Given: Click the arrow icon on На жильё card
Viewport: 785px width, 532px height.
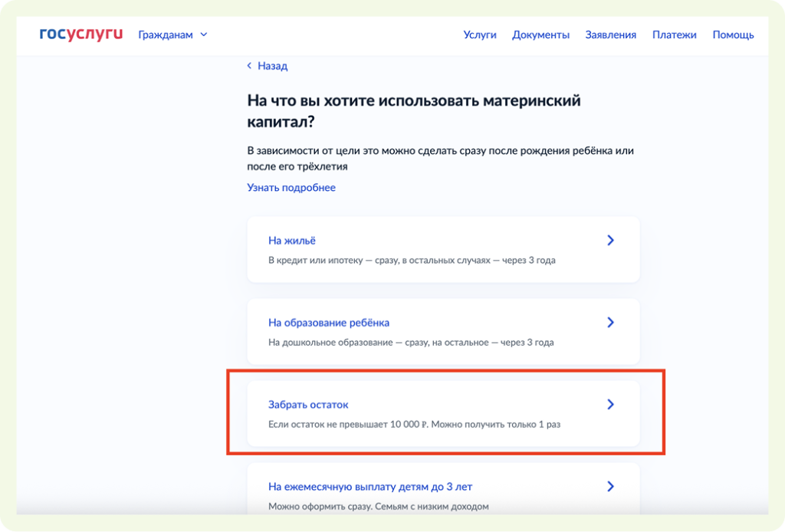Looking at the screenshot, I should [610, 241].
